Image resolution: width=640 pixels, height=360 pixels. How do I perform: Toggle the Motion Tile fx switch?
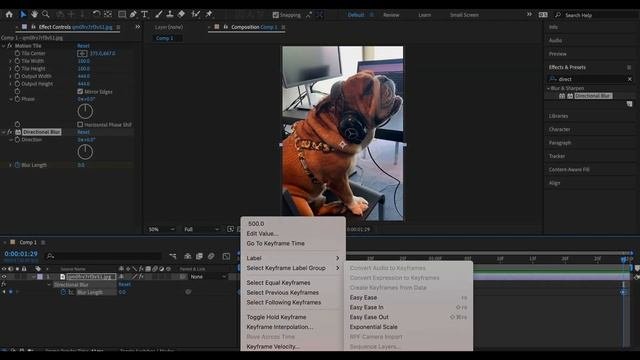point(9,46)
